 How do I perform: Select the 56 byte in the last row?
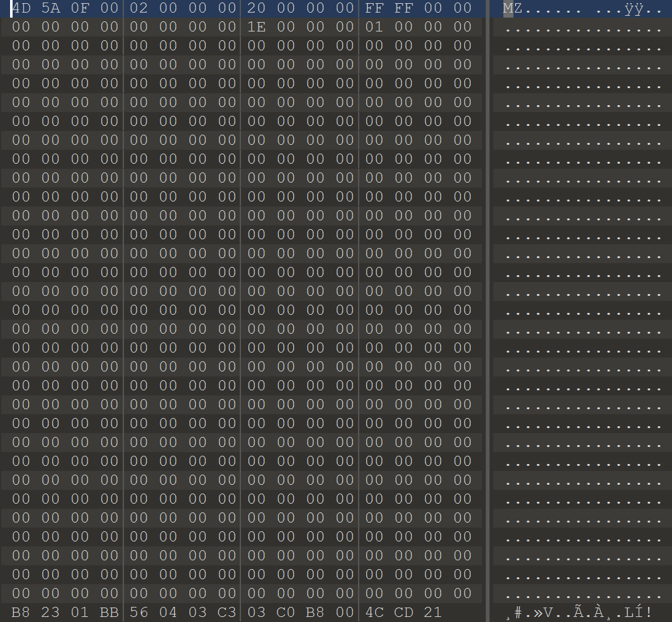[139, 613]
